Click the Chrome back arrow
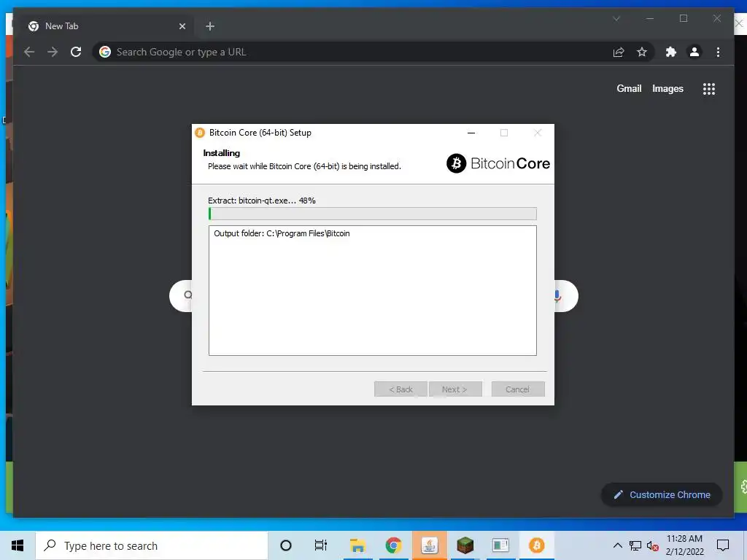This screenshot has height=560, width=747. click(29, 52)
